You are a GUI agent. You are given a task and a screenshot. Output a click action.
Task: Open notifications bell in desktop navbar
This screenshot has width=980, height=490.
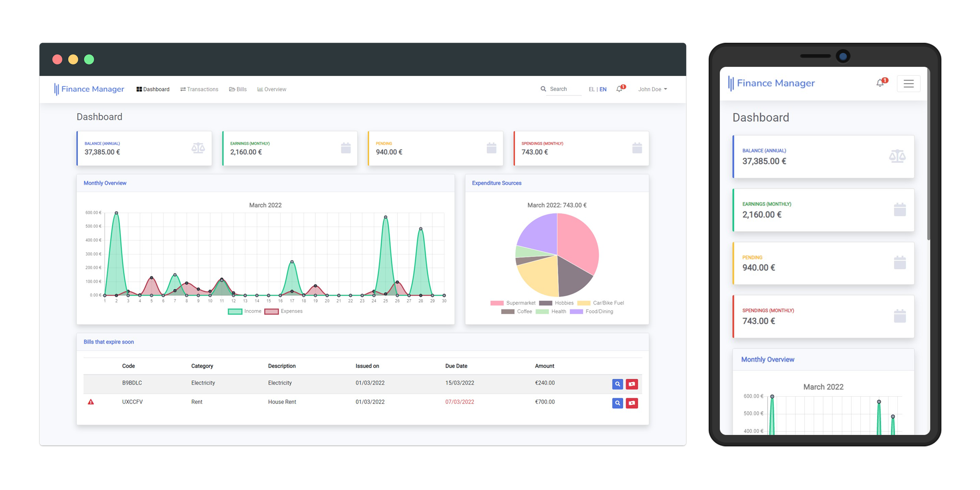coord(620,89)
